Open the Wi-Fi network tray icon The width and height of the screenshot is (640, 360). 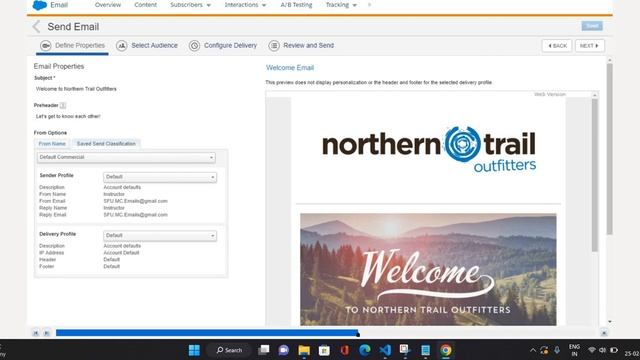pos(591,350)
